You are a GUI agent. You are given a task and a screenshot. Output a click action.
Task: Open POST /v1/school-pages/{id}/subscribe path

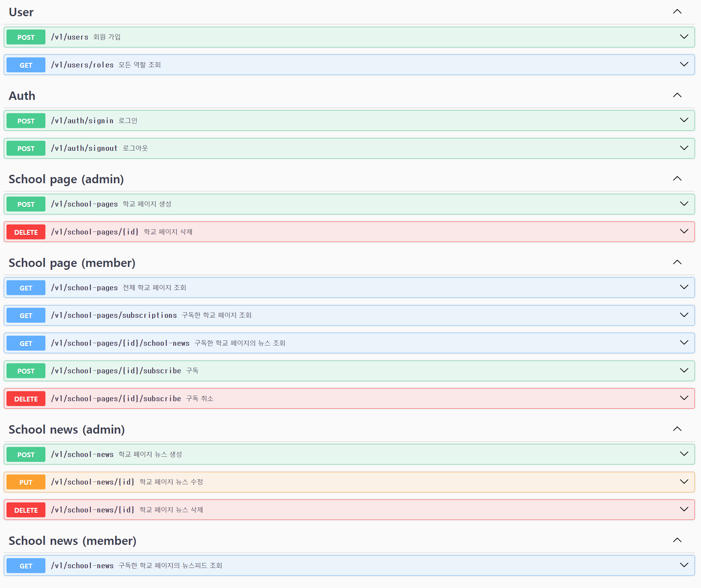point(115,371)
